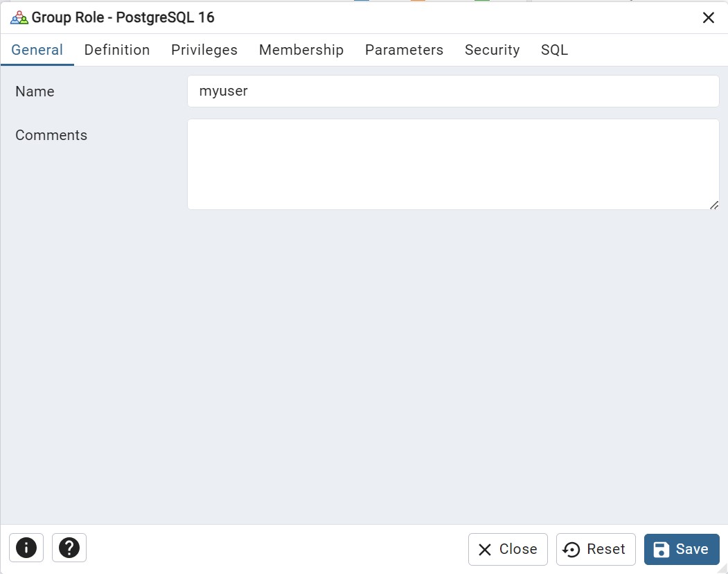Click the Close button at the bottom

(x=508, y=549)
